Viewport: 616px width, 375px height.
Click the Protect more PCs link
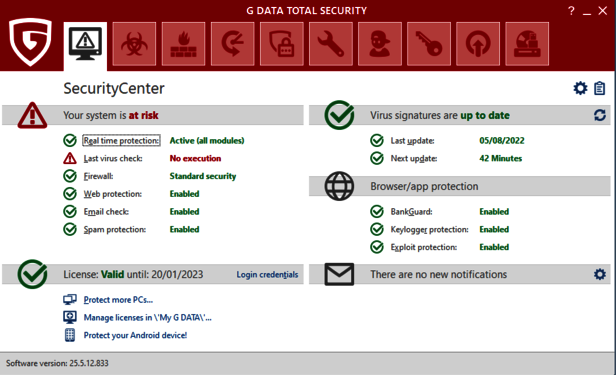pyautogui.click(x=118, y=300)
